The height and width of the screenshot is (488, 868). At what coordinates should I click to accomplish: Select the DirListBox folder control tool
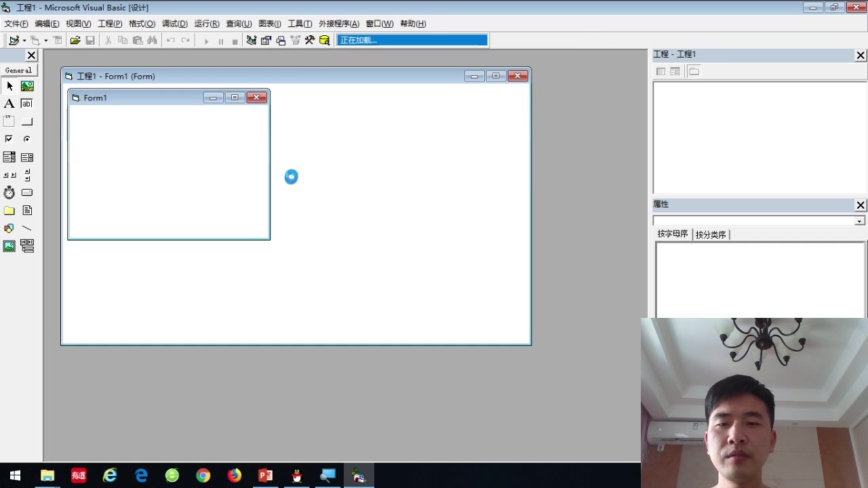9,211
